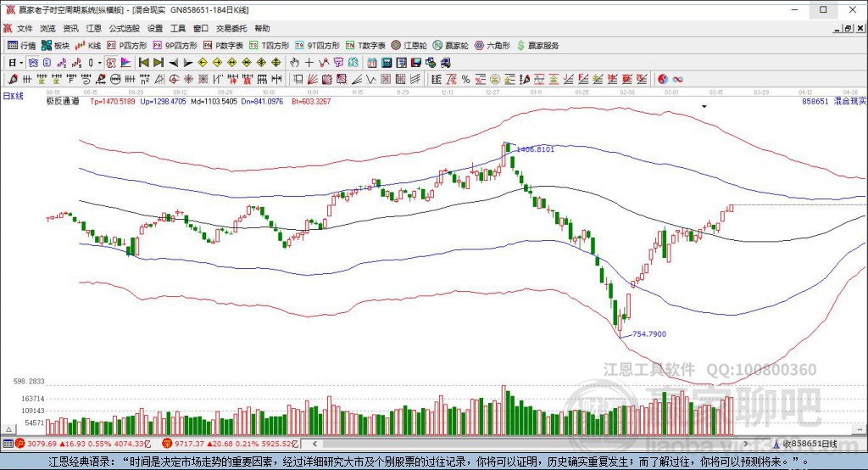This screenshot has width=868, height=470.
Task: Click the 858651 混合现实 code label
Action: 834,102
